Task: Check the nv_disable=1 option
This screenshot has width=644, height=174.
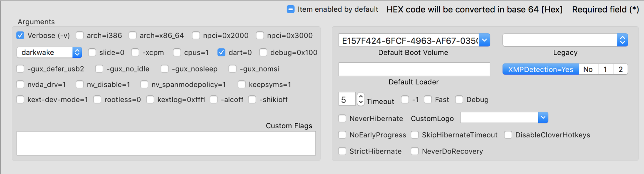Action: 80,85
